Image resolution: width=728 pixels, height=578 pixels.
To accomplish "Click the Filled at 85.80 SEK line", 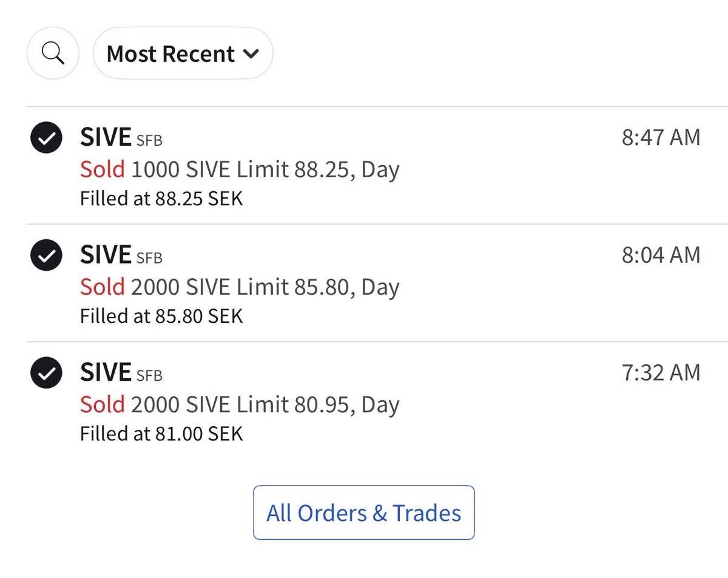I will tap(161, 316).
